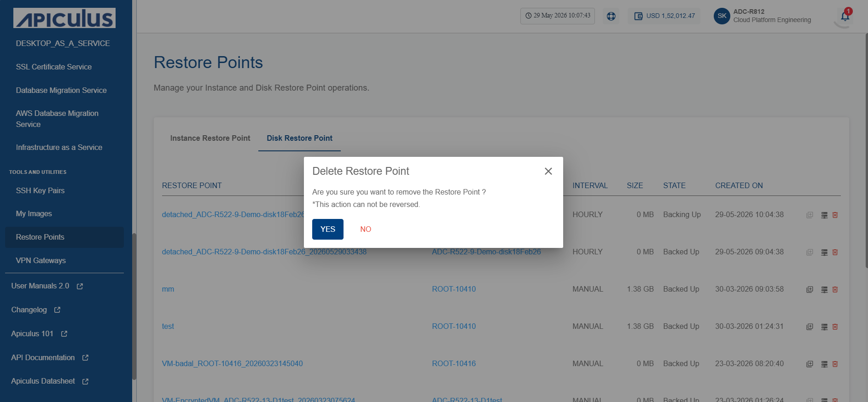
Task: Click the sidebar scrollbar thumb
Action: click(134, 306)
